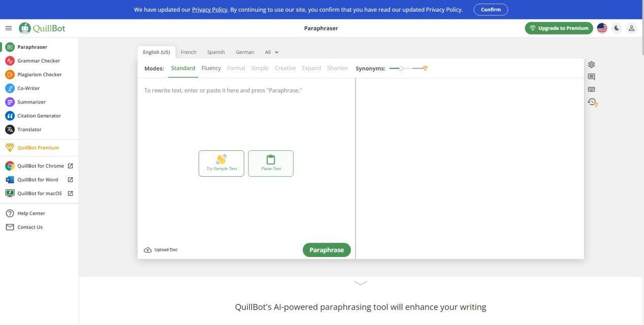644x325 pixels.
Task: Open the user account profile icon
Action: pos(631,28)
